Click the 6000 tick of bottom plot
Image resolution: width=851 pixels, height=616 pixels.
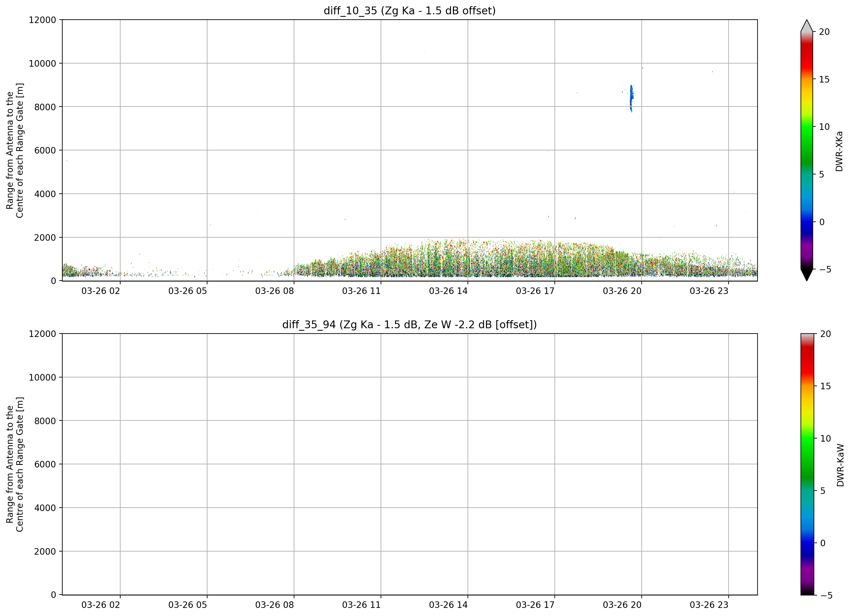pos(45,464)
